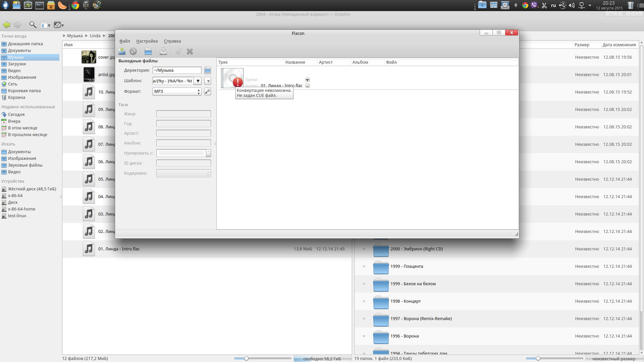Click the check mark icon in the Flacon toolbar
644x362 pixels.
tap(179, 51)
